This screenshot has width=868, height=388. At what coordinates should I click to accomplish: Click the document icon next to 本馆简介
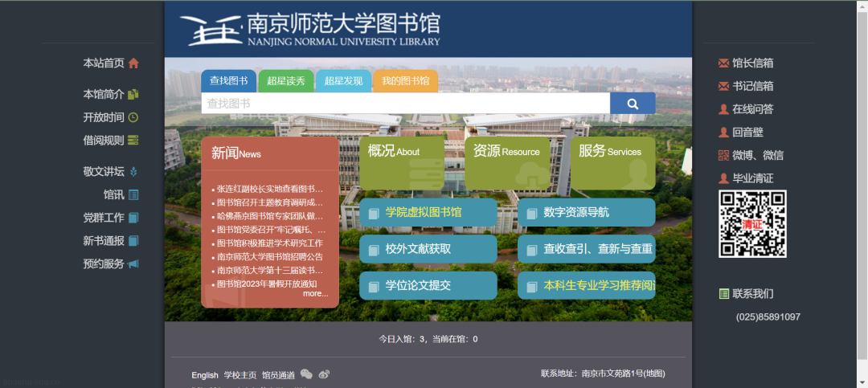pyautogui.click(x=133, y=95)
